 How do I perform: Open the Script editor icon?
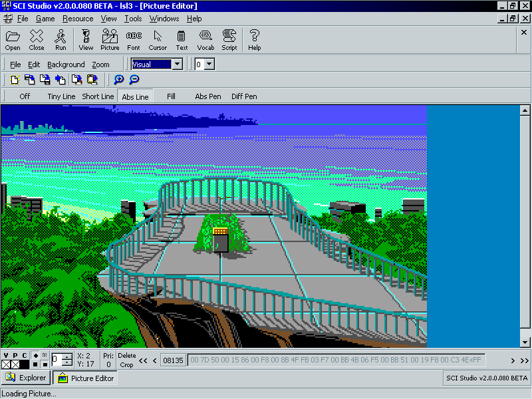coord(229,40)
